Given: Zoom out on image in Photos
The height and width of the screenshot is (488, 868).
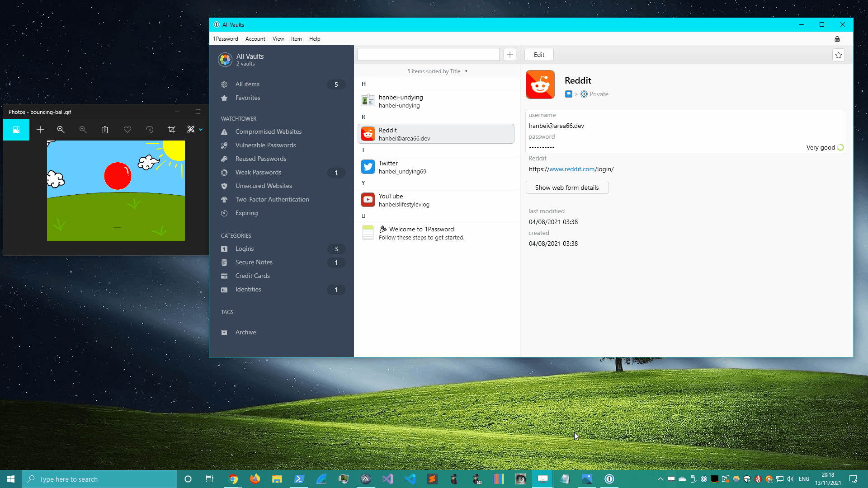Looking at the screenshot, I should pos(83,130).
